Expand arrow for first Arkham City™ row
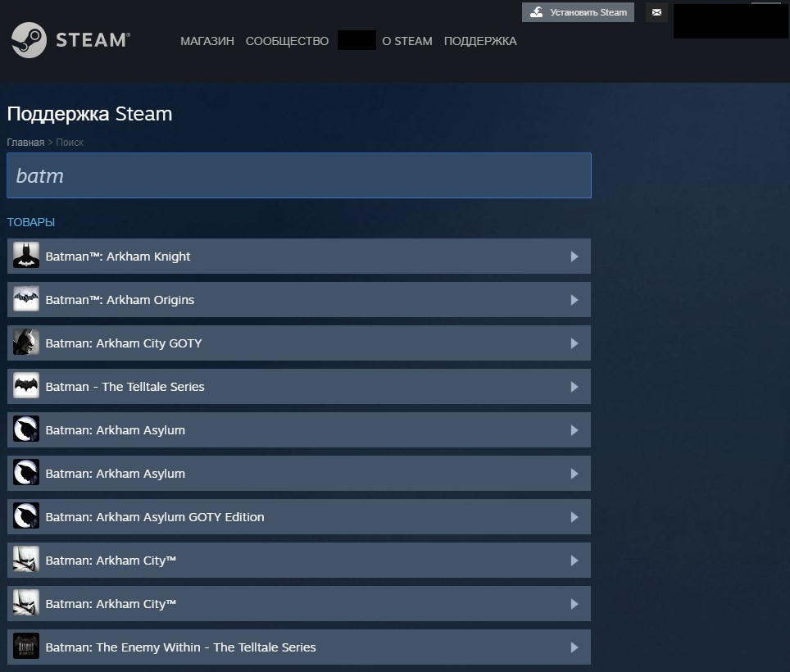 click(x=574, y=561)
